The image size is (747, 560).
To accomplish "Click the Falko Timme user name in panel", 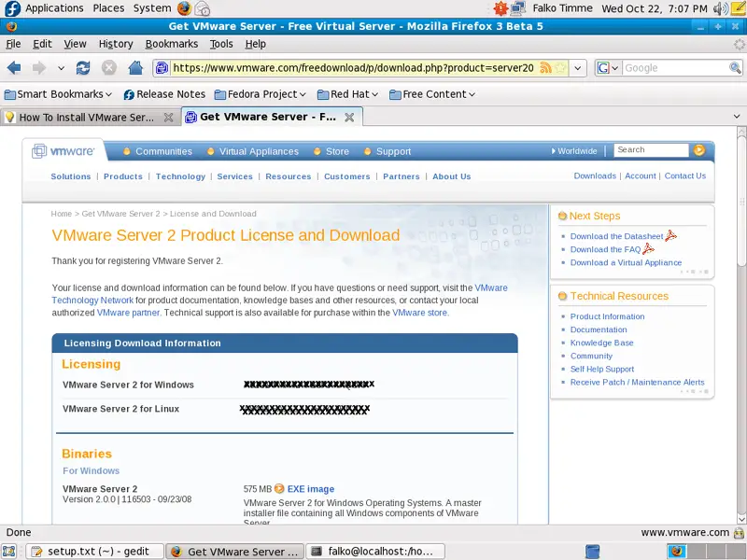I will tap(562, 8).
